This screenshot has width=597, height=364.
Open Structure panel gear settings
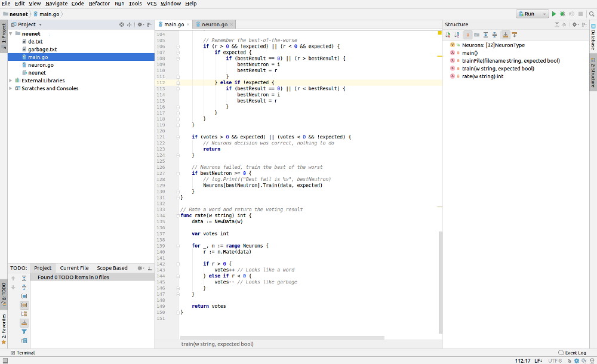coord(574,24)
